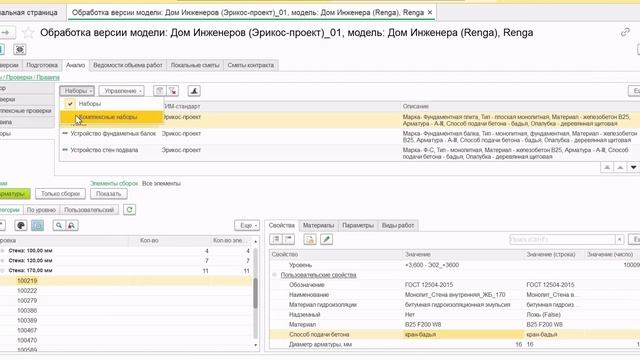Click the Пользовательские свойства link
This screenshot has height=360, width=640.
coord(318,275)
